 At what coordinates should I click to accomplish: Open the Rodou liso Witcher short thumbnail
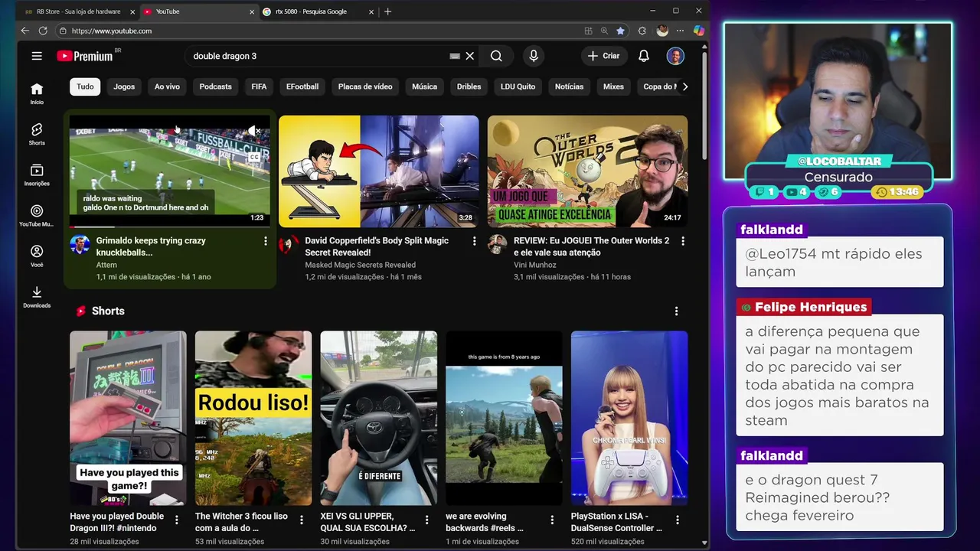[x=253, y=418]
